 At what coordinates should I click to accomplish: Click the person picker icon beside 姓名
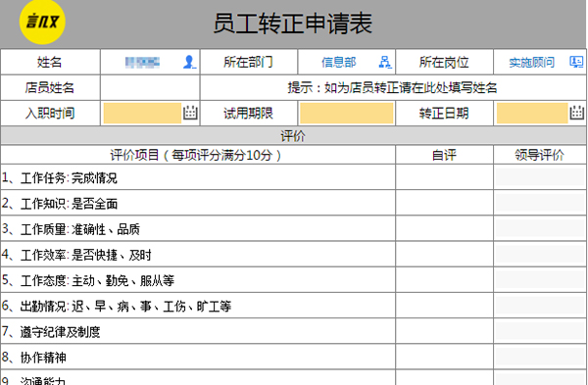click(x=190, y=62)
